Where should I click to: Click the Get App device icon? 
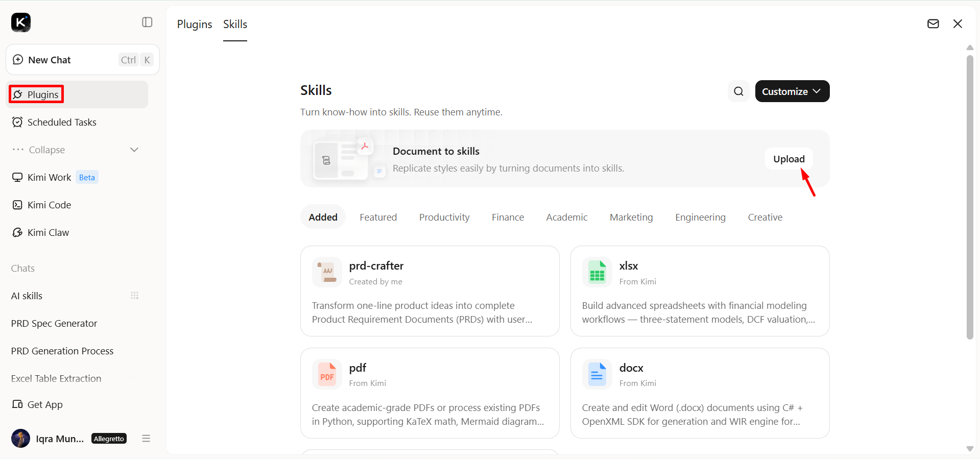point(17,404)
